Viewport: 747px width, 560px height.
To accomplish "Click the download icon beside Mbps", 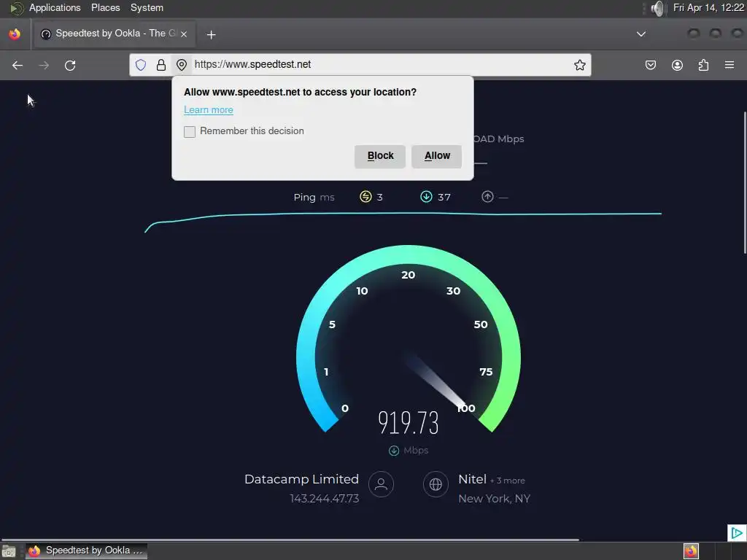I will click(x=393, y=451).
